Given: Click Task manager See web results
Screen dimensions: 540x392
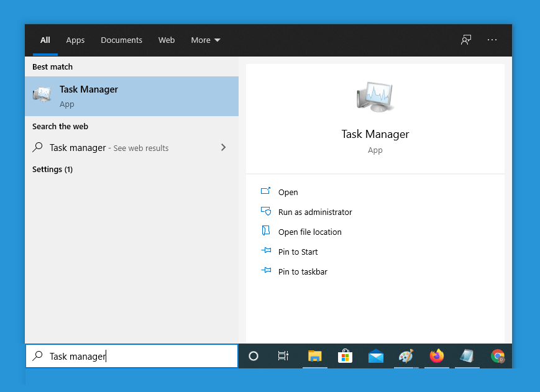Looking at the screenshot, I should point(132,148).
